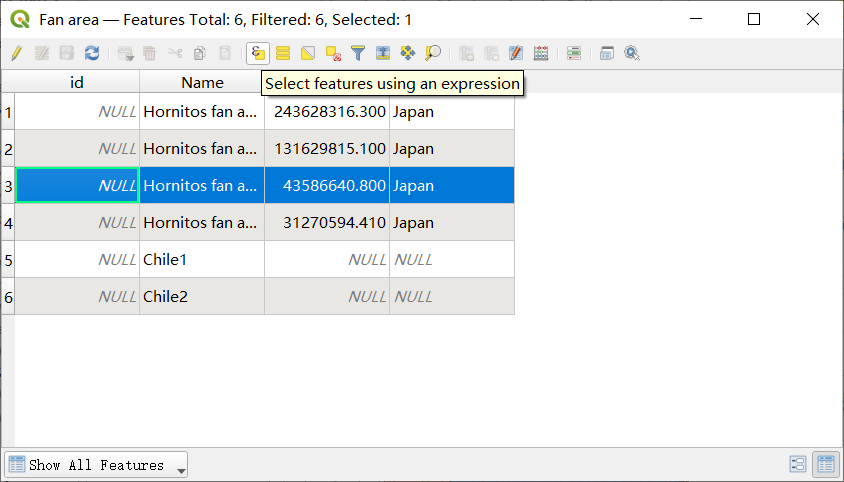Move selection to top of table
The height and width of the screenshot is (482, 844).
[x=383, y=53]
